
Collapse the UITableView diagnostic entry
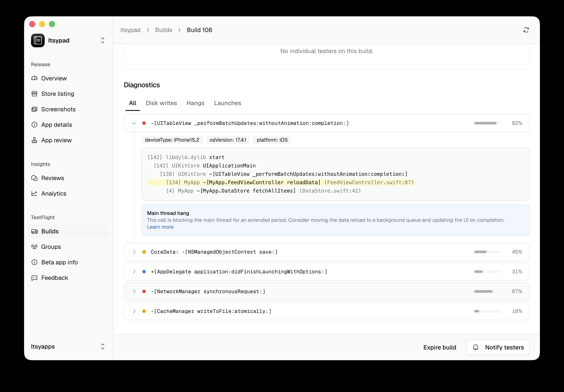pos(134,123)
